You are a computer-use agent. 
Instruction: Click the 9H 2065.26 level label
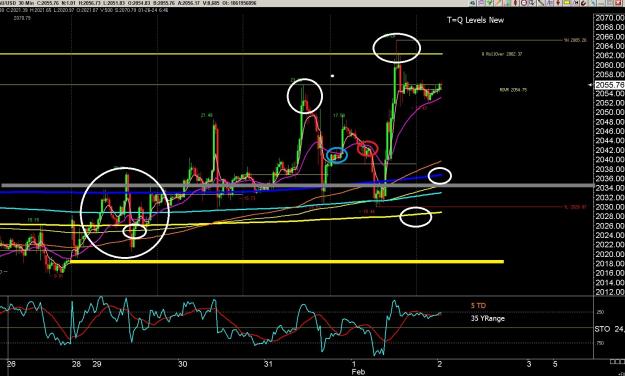coord(575,40)
